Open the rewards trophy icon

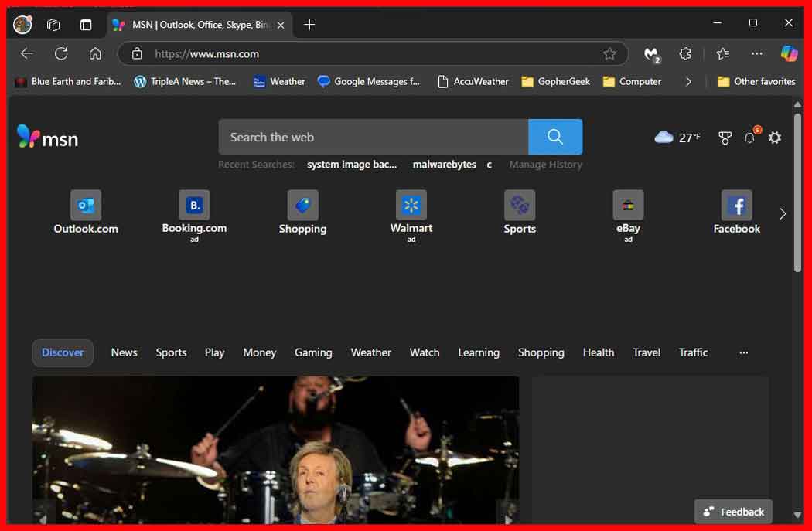coord(725,138)
